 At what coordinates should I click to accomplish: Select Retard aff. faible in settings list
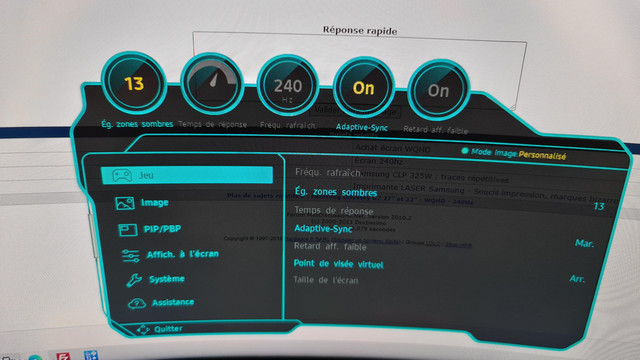[x=330, y=246]
